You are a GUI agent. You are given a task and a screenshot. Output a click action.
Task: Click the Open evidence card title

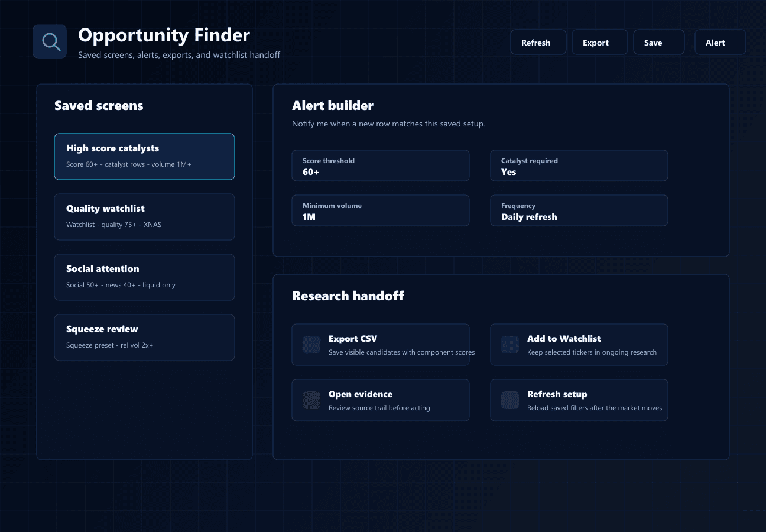pos(361,394)
